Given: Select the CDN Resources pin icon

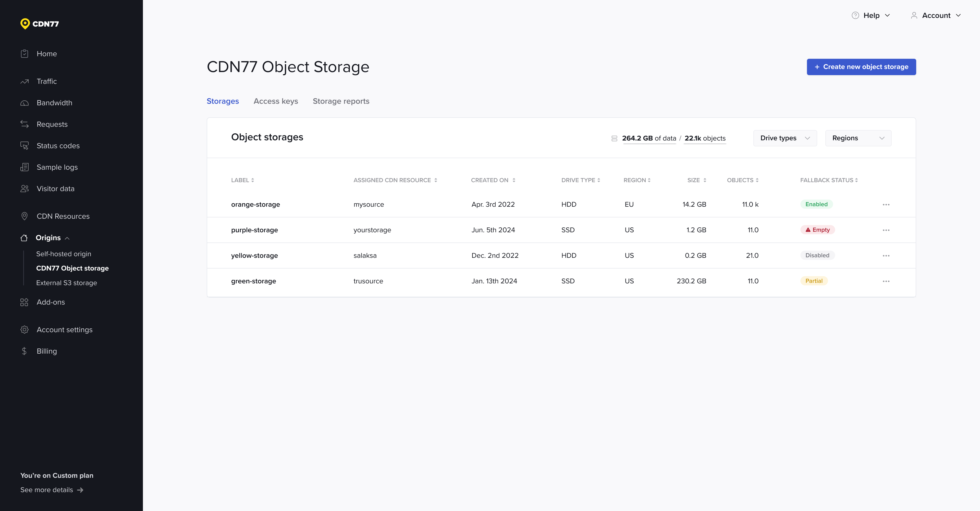Looking at the screenshot, I should coord(24,216).
